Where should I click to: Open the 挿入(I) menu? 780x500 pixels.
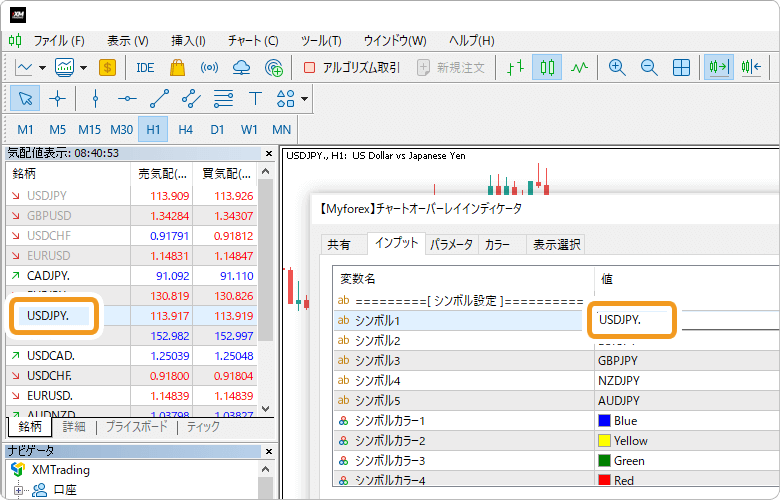189,41
